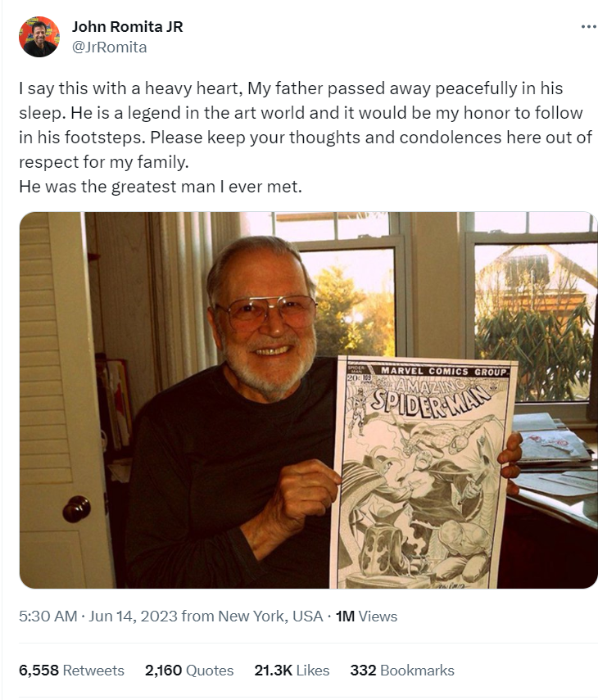Screen dimensions: 598x700
Task: Show the 6,558 Retweets list
Action: tap(71, 670)
